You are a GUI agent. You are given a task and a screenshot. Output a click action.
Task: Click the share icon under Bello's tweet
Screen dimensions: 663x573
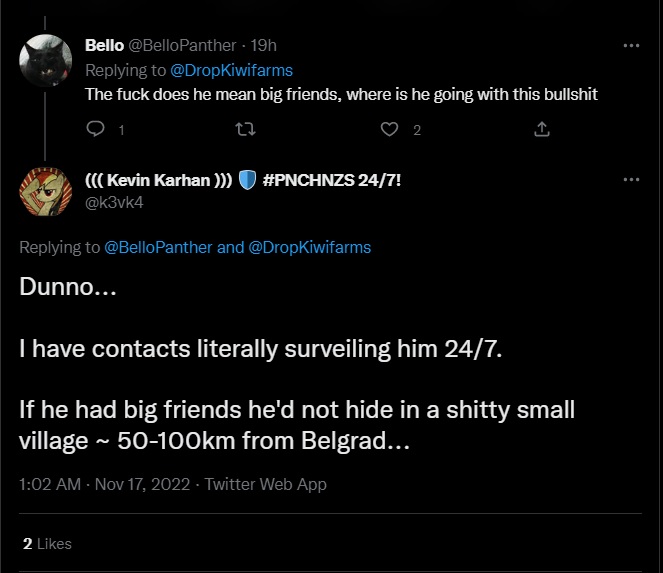541,129
